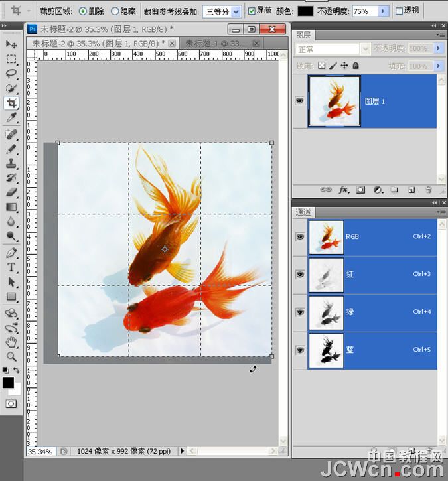Create new adjustment layer icon
This screenshot has height=481, width=448.
(378, 190)
